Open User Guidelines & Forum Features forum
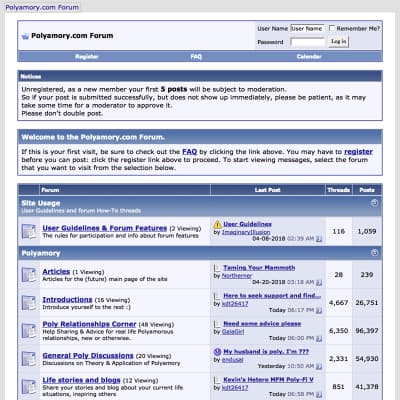Image resolution: width=400 pixels, height=400 pixels. (x=104, y=228)
